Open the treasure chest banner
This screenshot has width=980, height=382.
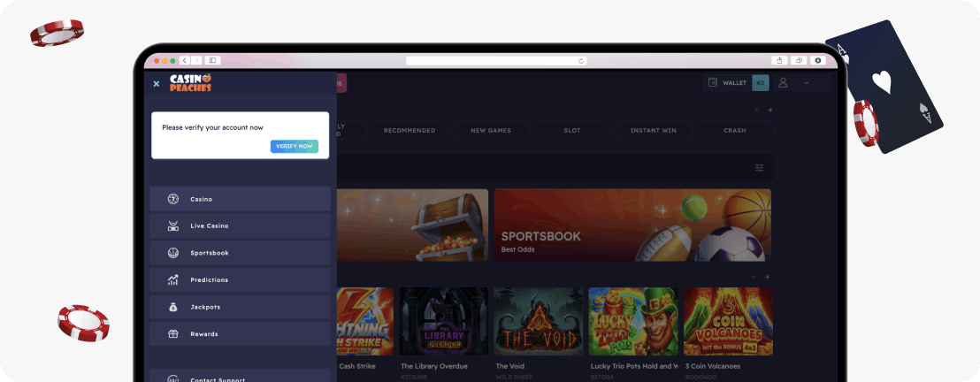pyautogui.click(x=412, y=225)
